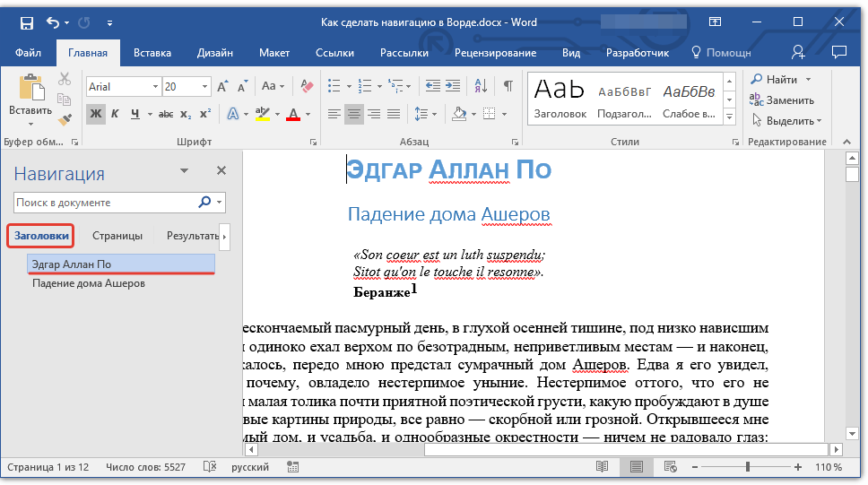Viewport: 868px width, 485px height.
Task: Justify the paragraph text
Action: (394, 114)
